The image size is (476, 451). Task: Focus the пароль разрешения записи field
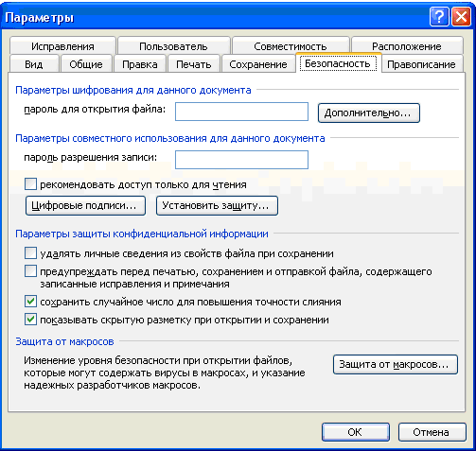tap(241, 160)
